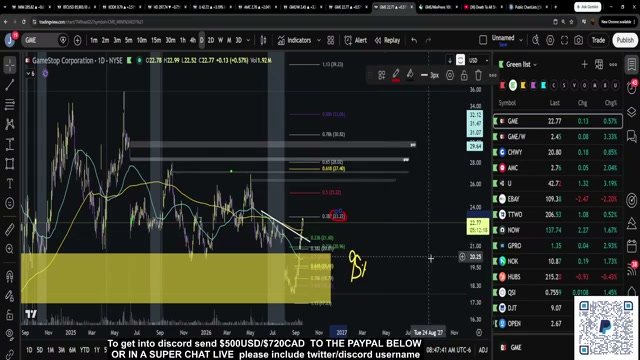Expand the Indicators favorites dropdown arrow
The image size is (640, 360).
click(319, 40)
